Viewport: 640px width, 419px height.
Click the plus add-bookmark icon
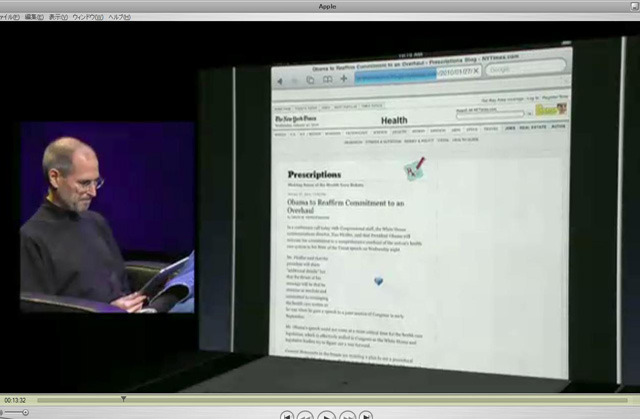[343, 77]
